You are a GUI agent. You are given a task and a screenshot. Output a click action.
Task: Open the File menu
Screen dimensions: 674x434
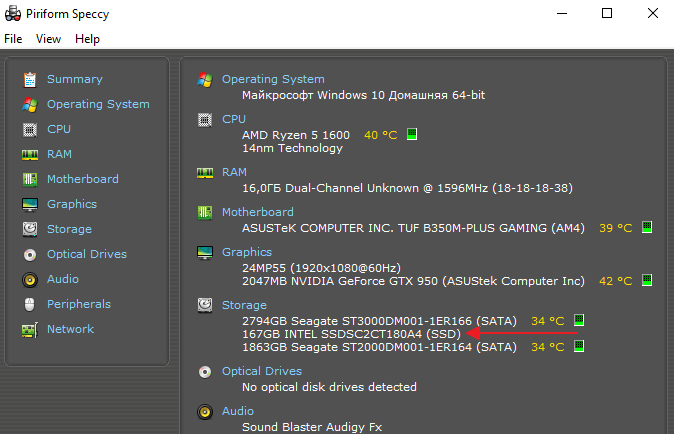pyautogui.click(x=13, y=39)
